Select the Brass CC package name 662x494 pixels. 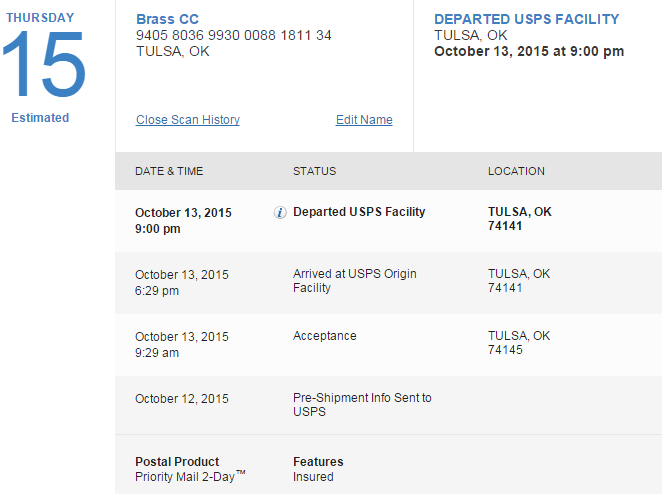click(167, 19)
